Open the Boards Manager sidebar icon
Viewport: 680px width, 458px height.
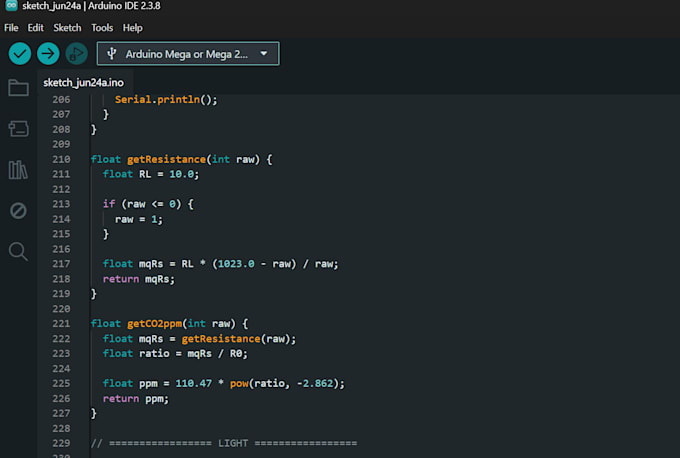tap(18, 128)
